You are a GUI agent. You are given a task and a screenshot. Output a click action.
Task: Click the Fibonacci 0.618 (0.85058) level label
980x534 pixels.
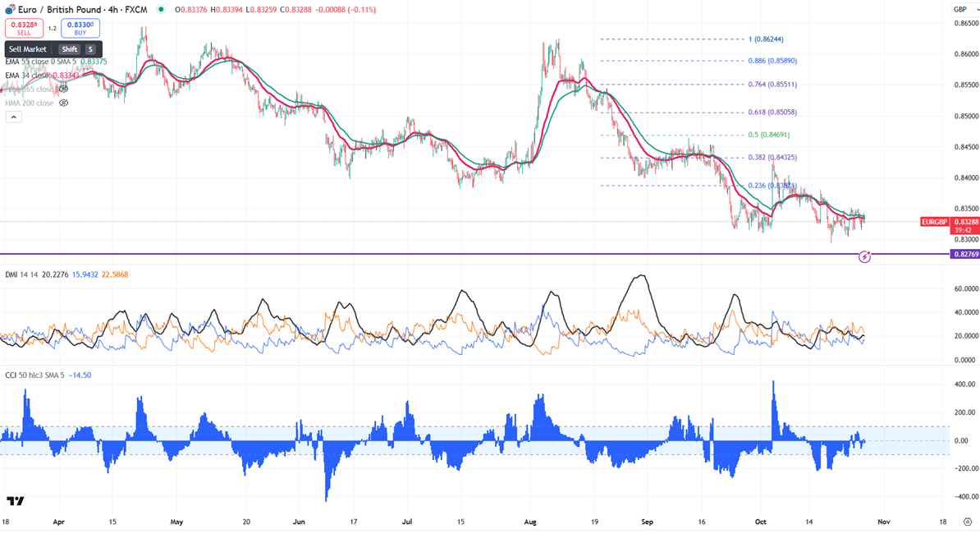coord(772,113)
